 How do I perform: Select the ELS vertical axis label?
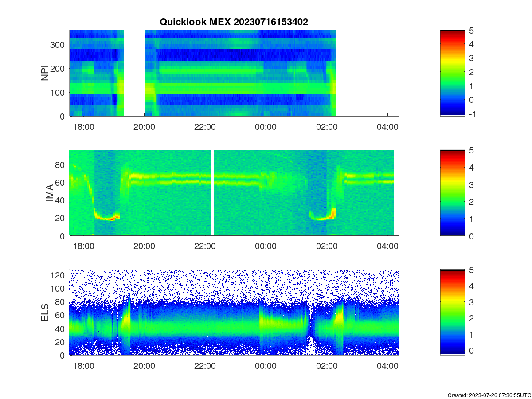(x=45, y=313)
